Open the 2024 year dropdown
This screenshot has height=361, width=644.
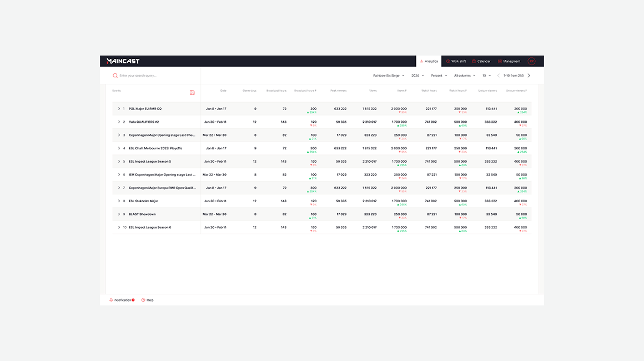[x=417, y=76]
